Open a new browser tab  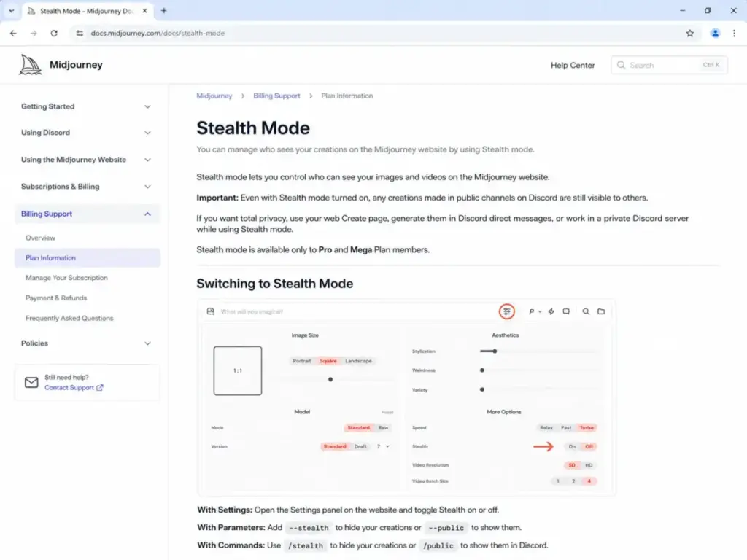(164, 10)
